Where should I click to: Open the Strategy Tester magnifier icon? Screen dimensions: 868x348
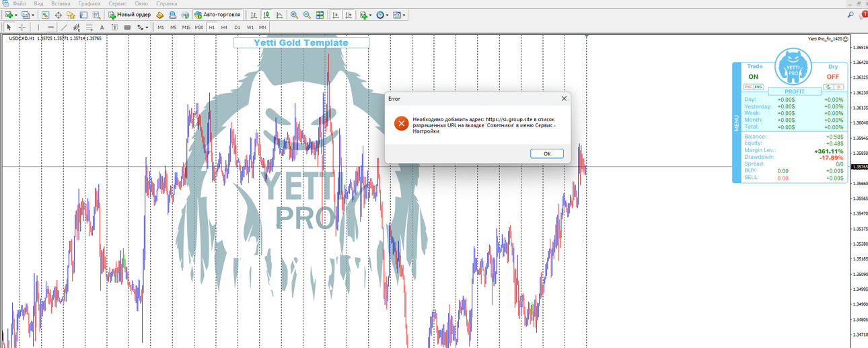pos(96,15)
